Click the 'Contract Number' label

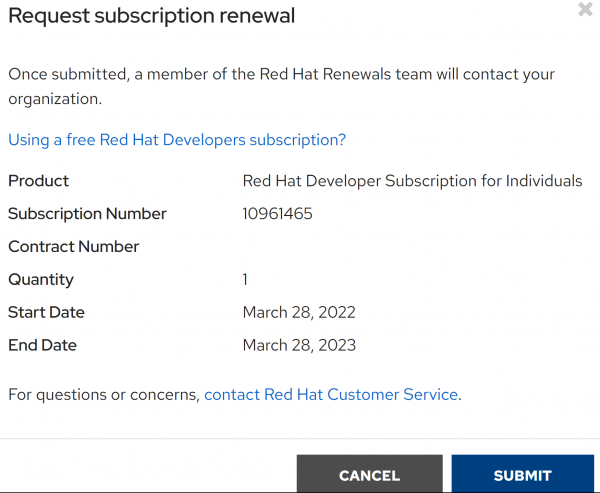73,247
